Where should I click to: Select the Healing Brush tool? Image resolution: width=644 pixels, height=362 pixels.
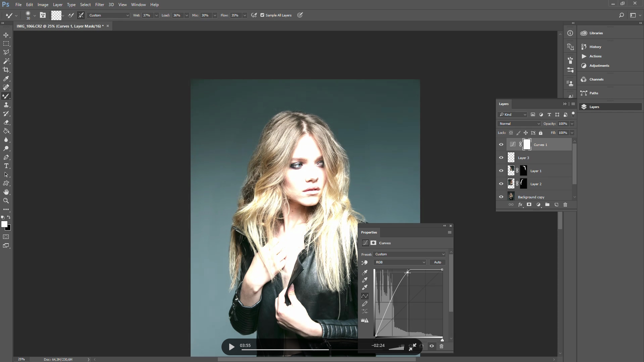click(x=6, y=87)
